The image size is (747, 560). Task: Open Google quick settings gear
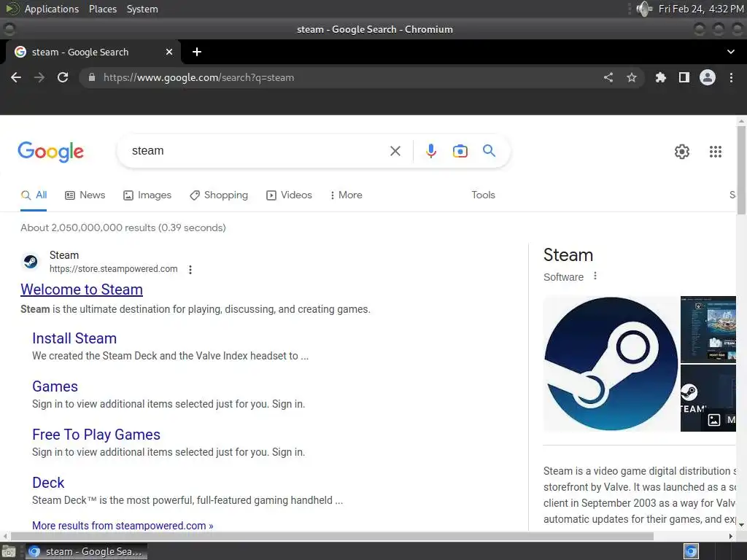click(x=682, y=152)
